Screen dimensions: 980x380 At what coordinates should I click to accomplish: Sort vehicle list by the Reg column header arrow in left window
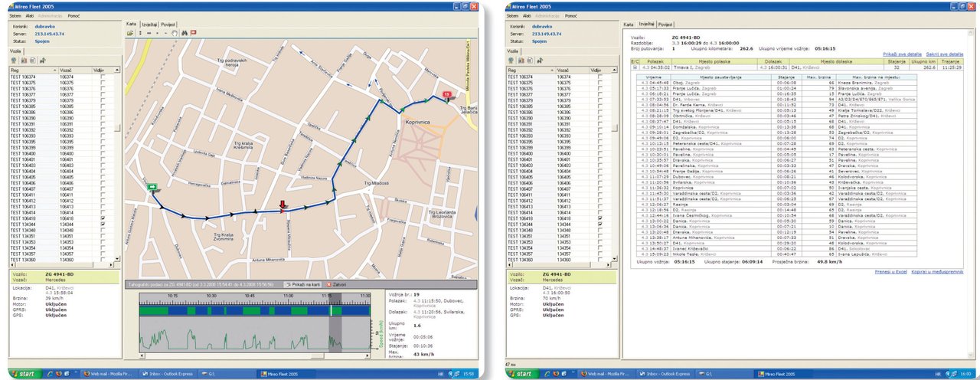click(x=54, y=70)
